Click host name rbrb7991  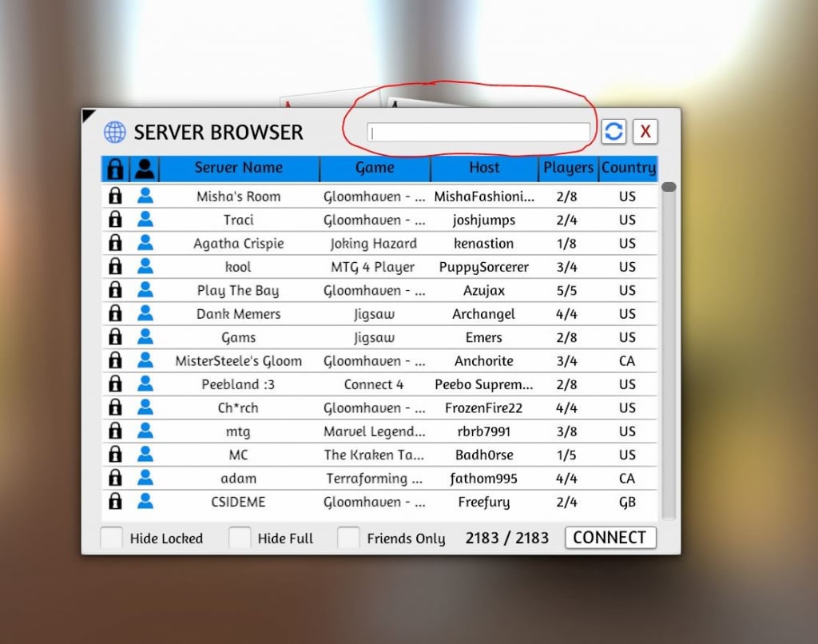point(483,431)
